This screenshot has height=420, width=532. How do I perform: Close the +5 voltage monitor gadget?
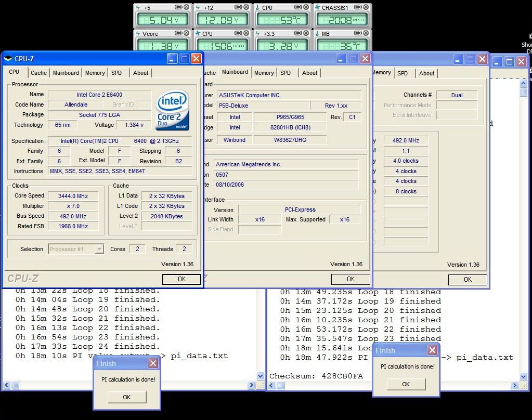point(186,7)
